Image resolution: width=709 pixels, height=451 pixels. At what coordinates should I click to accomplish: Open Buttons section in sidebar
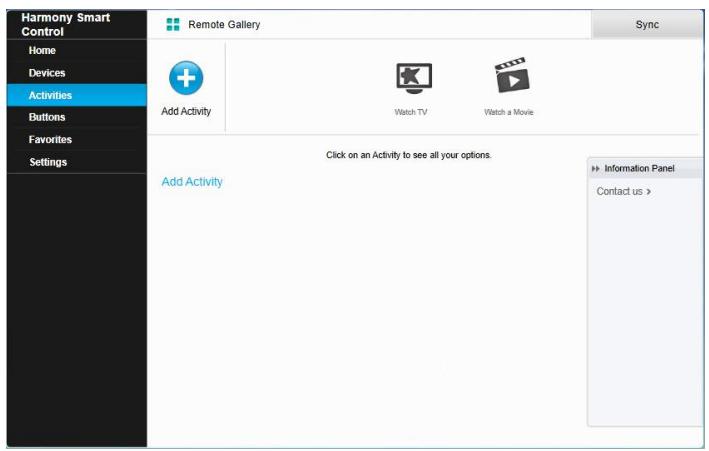tap(77, 117)
